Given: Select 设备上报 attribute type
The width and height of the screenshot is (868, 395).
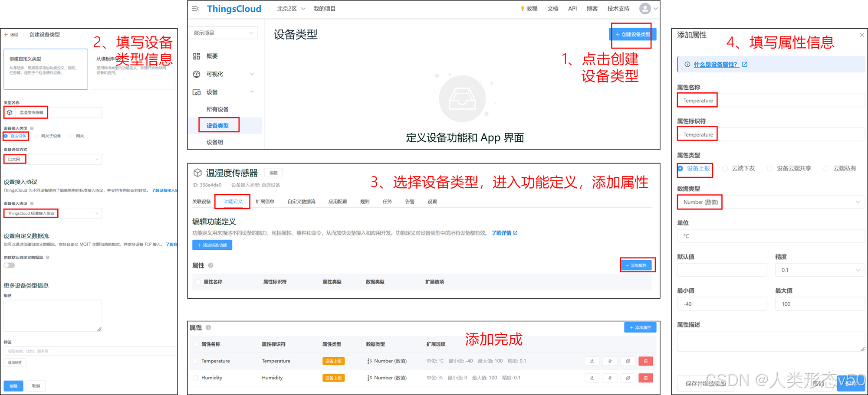Looking at the screenshot, I should pos(681,169).
